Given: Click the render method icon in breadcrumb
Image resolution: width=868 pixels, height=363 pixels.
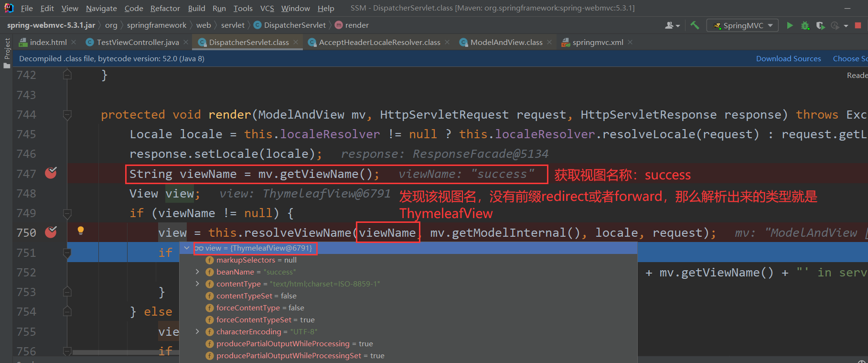Looking at the screenshot, I should 339,25.
